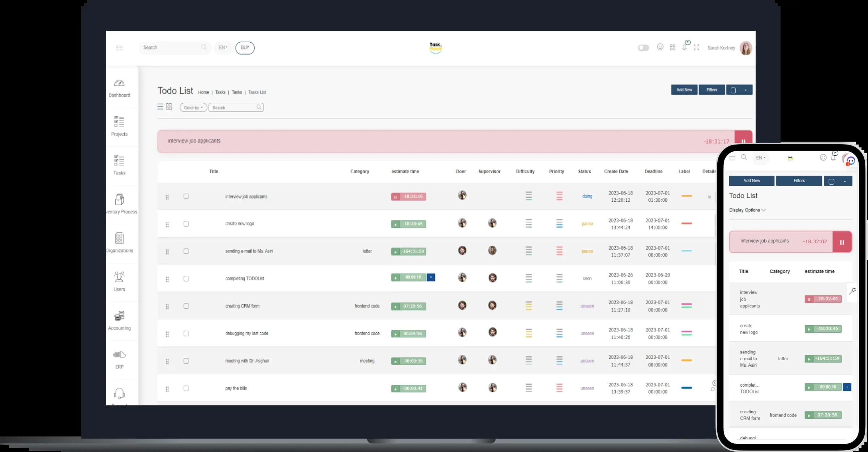
Task: Open the Accounting sidebar icon
Action: tap(119, 316)
